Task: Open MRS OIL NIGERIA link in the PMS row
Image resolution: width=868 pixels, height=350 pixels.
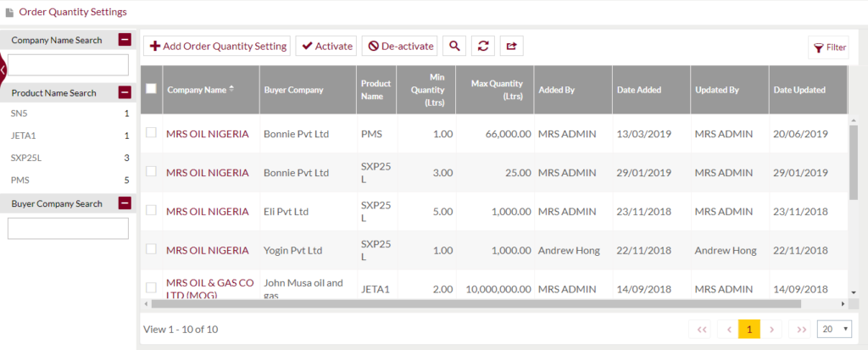Action: pyautogui.click(x=208, y=133)
